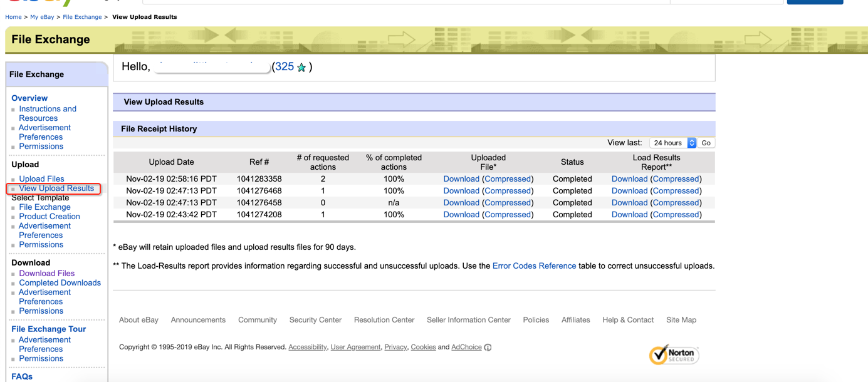This screenshot has width=868, height=382.
Task: Download load results report for ref 1041274208
Action: 629,215
